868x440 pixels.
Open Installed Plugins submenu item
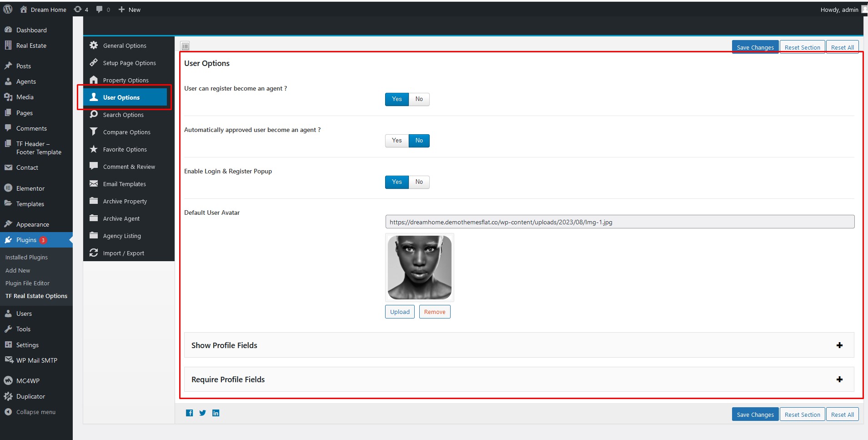tap(26, 257)
